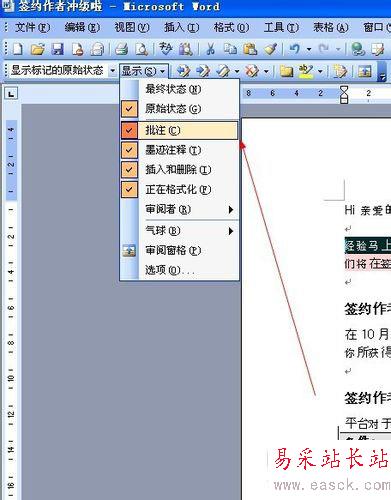
Task: Save the document with floppy icon
Action: (x=58, y=49)
